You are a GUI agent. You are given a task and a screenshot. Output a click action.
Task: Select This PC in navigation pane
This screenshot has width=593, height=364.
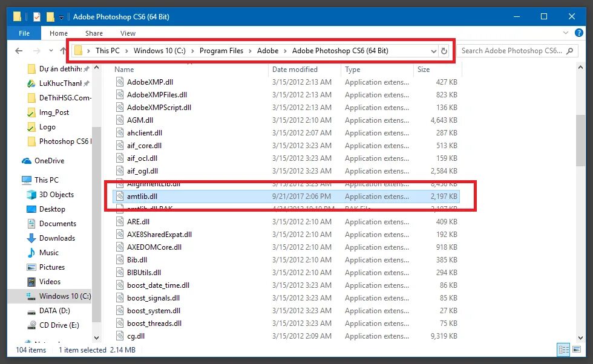click(40, 180)
